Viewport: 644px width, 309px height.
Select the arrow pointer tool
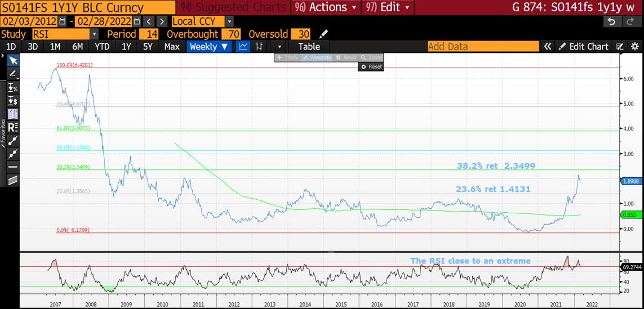[13, 61]
